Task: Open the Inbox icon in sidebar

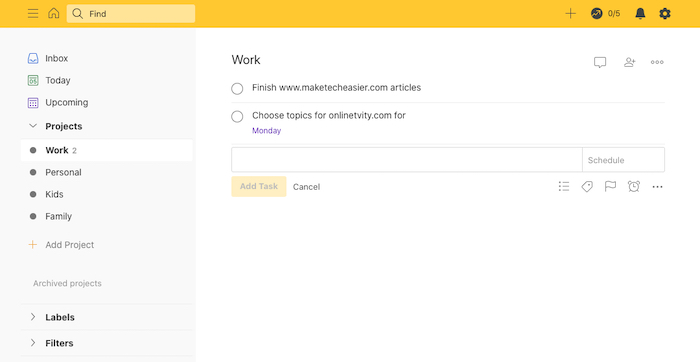Action: 33,58
